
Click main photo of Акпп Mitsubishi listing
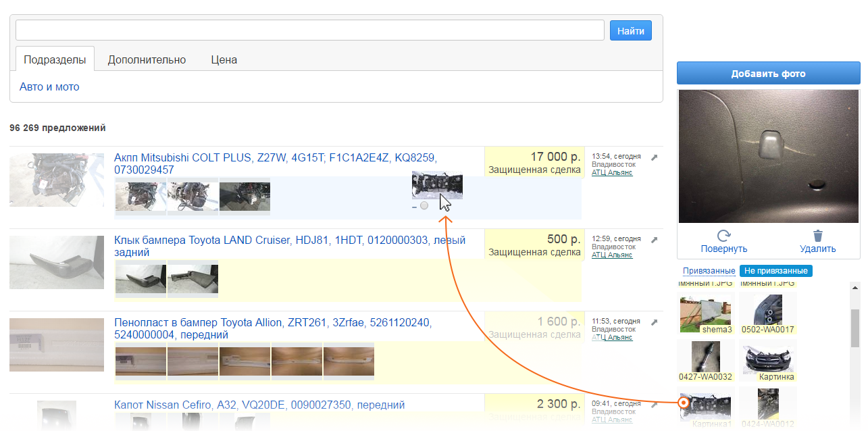[x=57, y=180]
